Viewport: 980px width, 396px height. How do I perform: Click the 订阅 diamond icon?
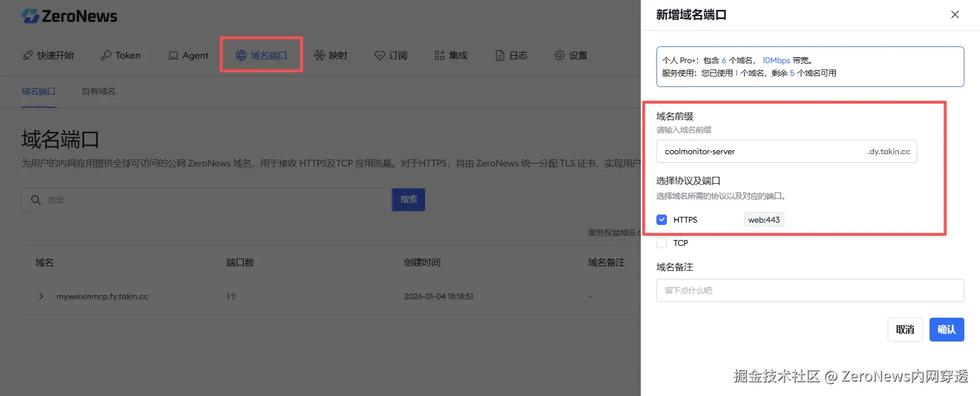[380, 56]
